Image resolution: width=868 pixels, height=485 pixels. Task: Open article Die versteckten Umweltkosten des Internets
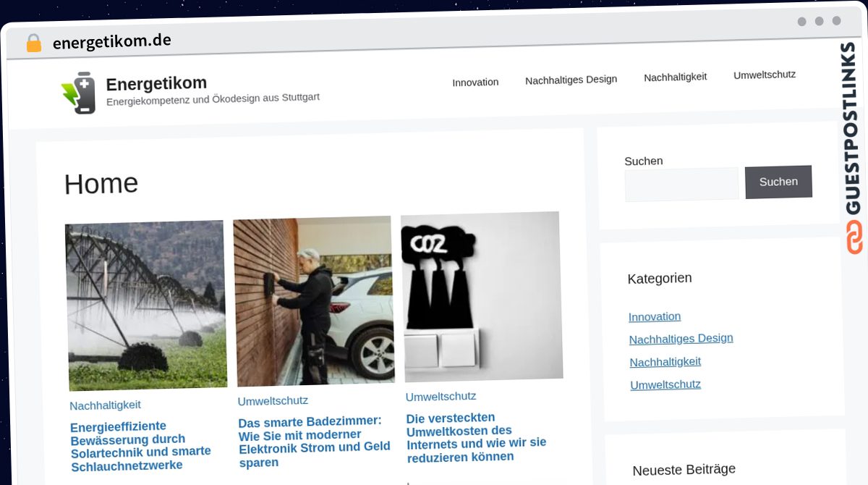477,437
